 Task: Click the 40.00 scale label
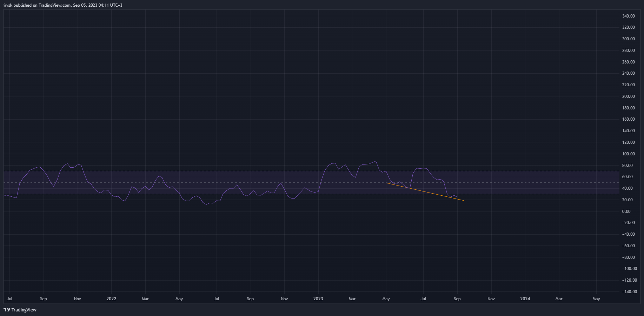(627, 188)
